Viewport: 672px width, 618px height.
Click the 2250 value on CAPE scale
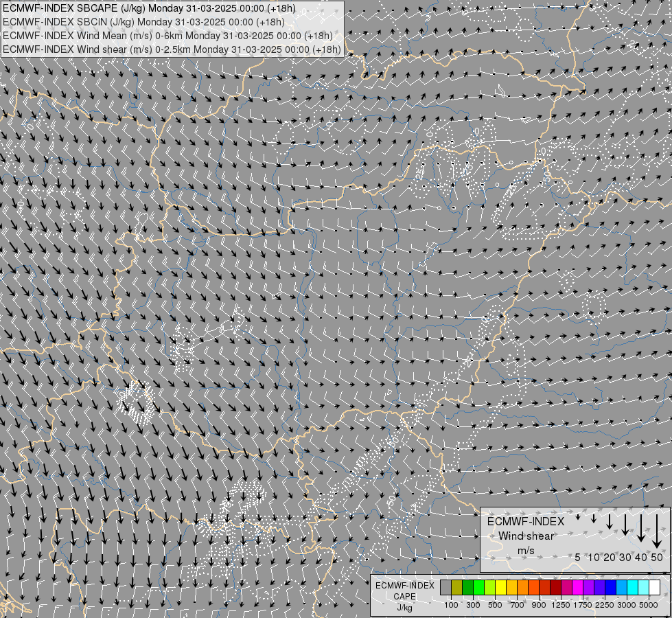tap(604, 605)
